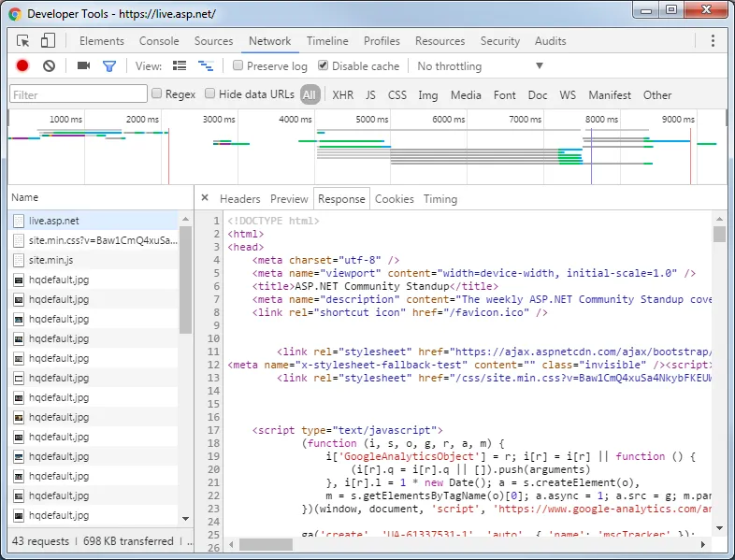Click the Filter text input field
Viewport: 735px width, 560px height.
pyautogui.click(x=79, y=94)
